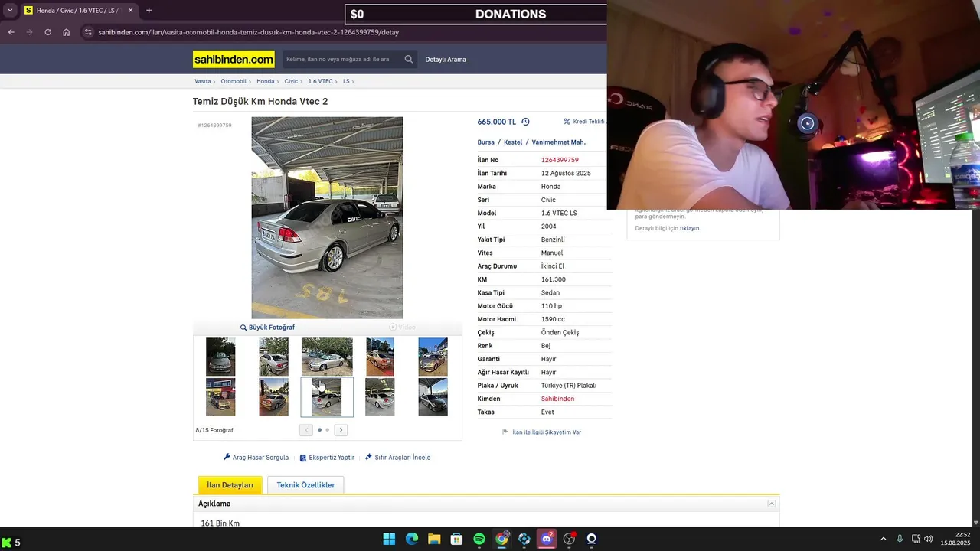980x551 pixels.
Task: Select first thumbnail in bottom row
Action: [x=220, y=397]
